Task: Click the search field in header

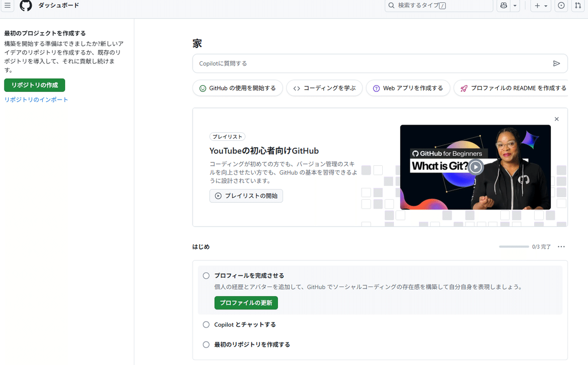Action: tap(439, 6)
